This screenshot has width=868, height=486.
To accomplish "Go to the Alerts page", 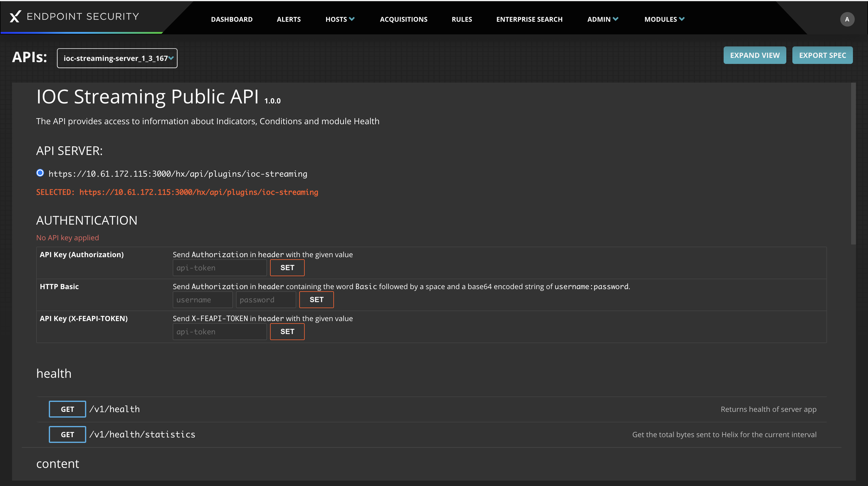I will point(289,19).
